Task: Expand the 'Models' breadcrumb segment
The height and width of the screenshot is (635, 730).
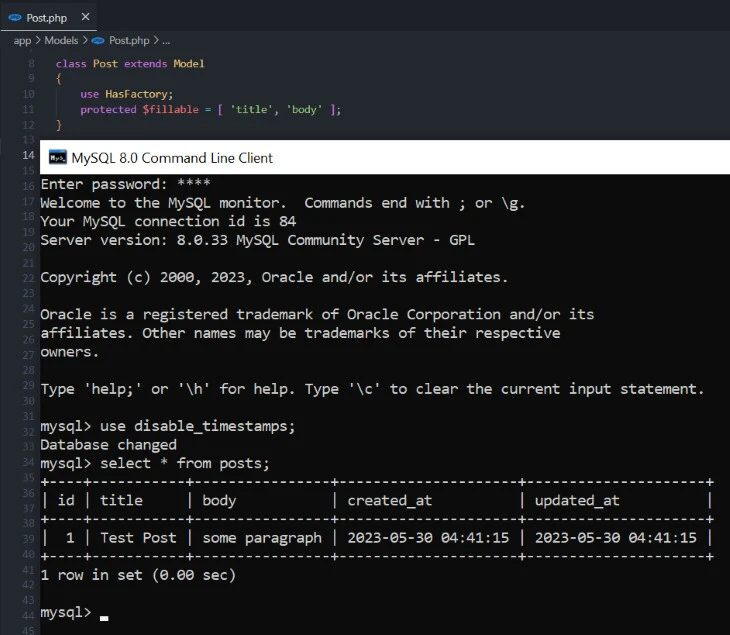Action: pos(61,40)
